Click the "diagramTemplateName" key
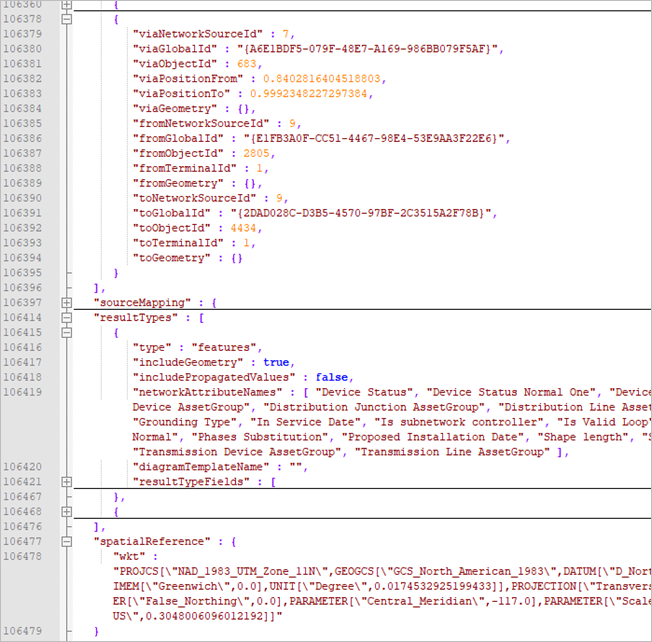Image resolution: width=652 pixels, height=642 pixels. pyautogui.click(x=201, y=467)
